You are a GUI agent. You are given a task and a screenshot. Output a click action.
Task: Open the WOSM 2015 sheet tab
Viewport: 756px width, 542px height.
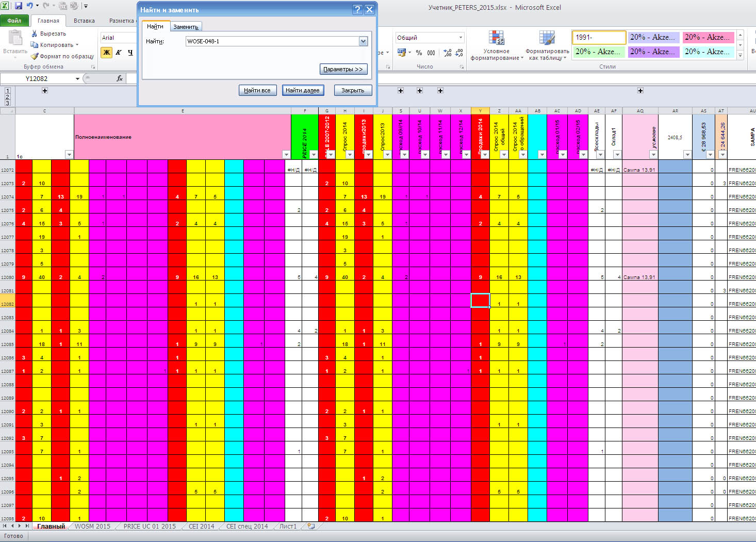(92, 527)
